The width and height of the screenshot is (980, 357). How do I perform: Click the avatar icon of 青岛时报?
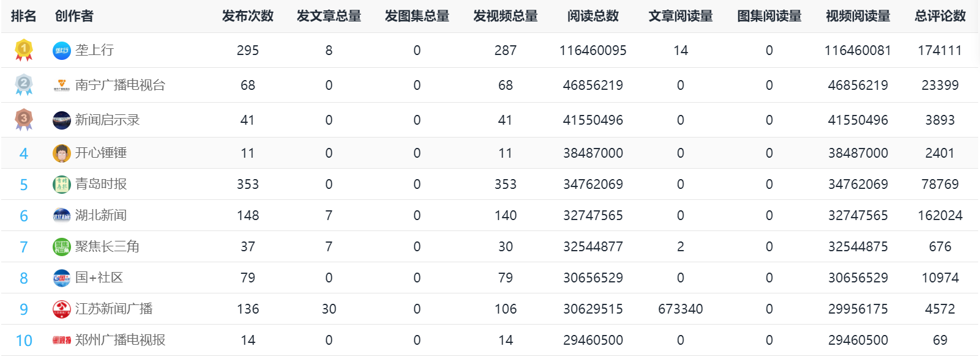tap(62, 185)
